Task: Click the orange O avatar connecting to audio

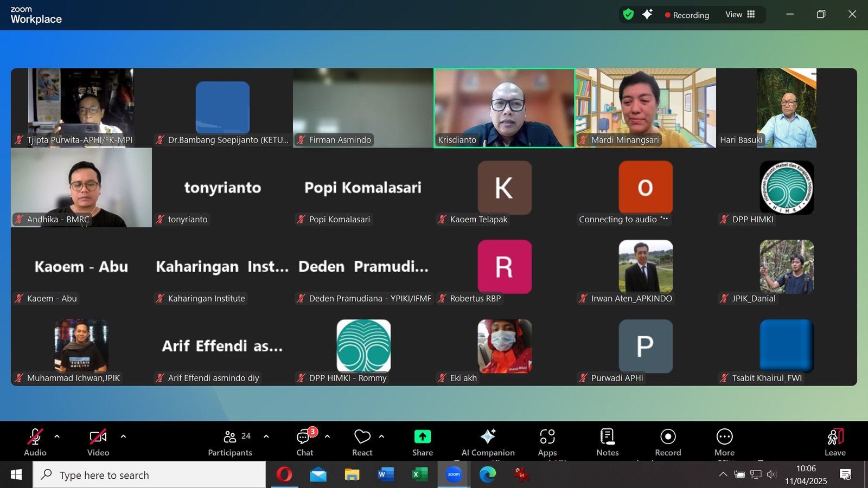Action: click(646, 188)
